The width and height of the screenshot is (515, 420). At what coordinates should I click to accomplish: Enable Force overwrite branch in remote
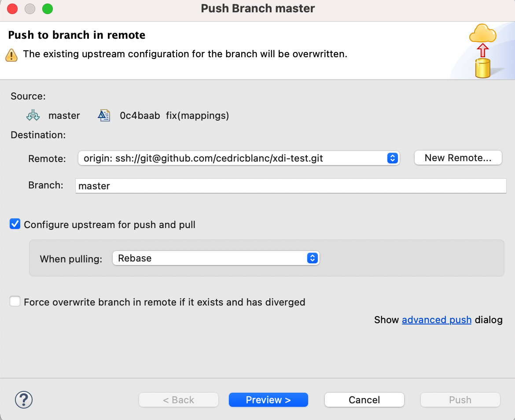click(15, 301)
